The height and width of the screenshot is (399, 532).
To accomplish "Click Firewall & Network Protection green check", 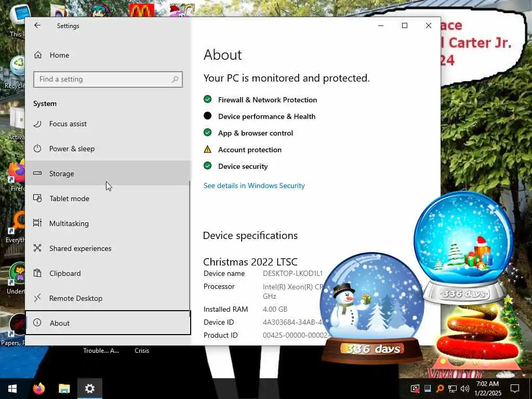I will (x=208, y=99).
